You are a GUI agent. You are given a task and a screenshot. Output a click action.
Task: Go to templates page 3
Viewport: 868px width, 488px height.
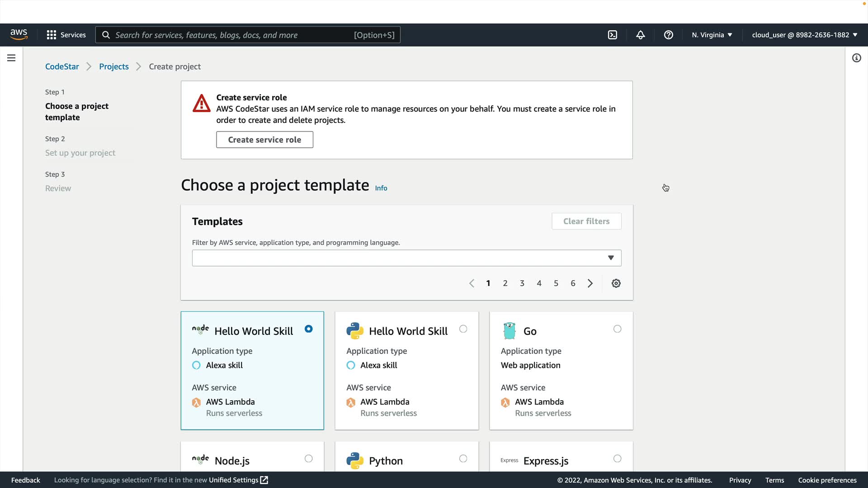pos(522,283)
